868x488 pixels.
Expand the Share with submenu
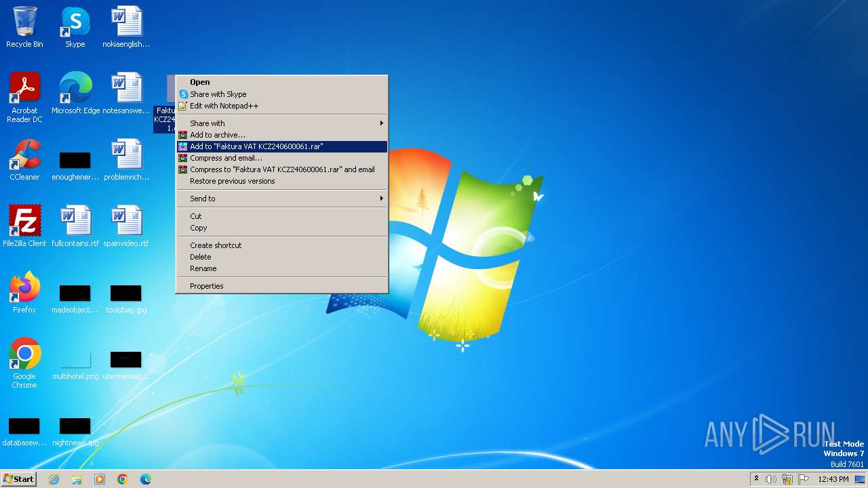point(281,123)
